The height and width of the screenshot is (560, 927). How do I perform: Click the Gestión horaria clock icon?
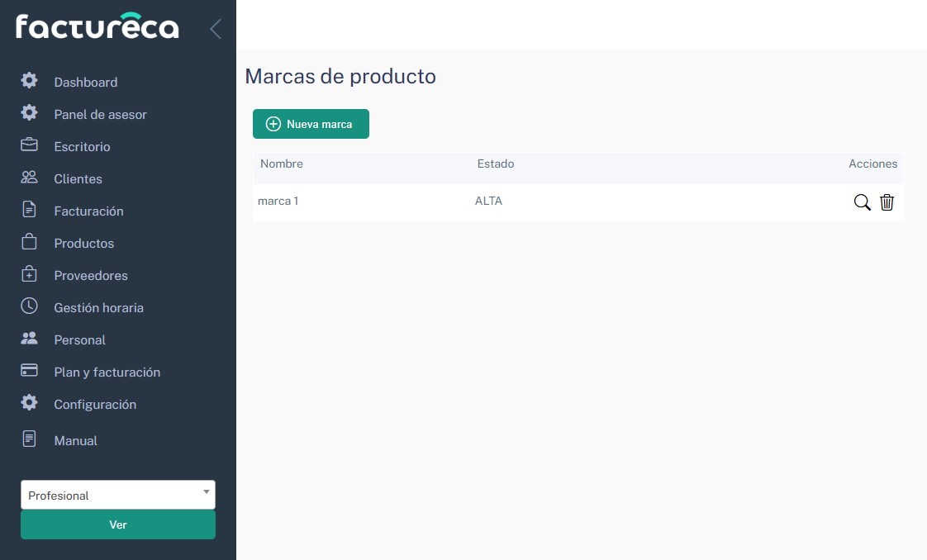coord(29,306)
